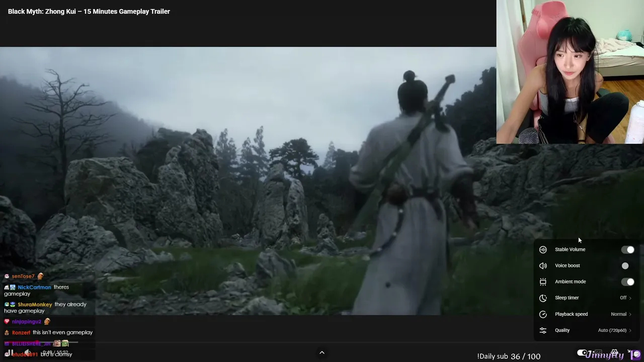The image size is (644, 362).
Task: Select the Stable Volume menu label
Action: [570, 249]
